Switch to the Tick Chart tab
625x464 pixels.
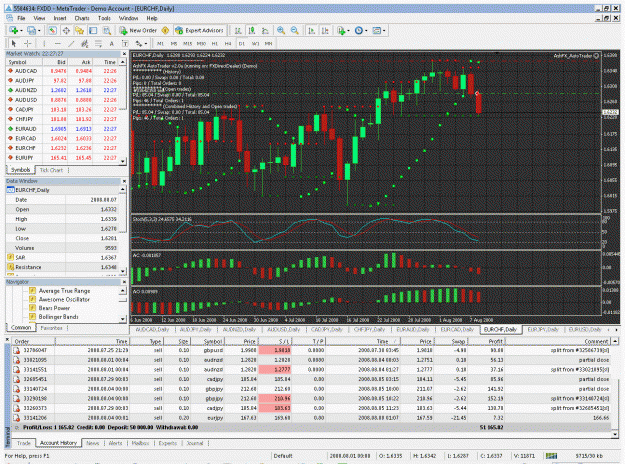point(51,170)
